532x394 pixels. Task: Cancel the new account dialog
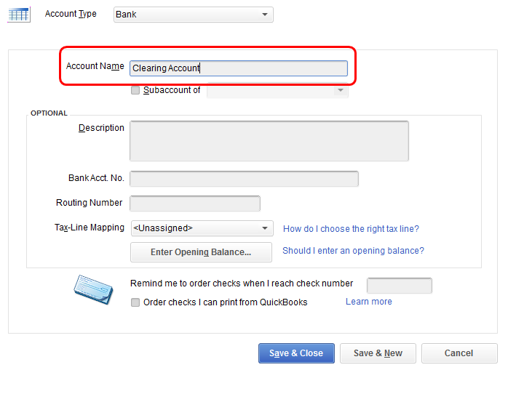[458, 353]
